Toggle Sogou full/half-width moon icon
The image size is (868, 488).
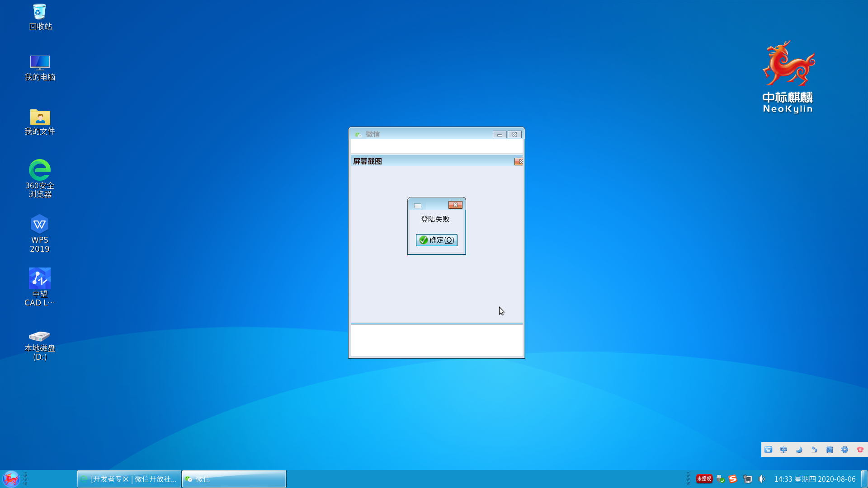799,450
